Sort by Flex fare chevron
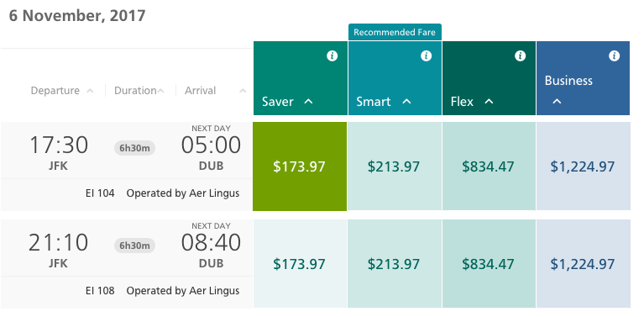Screen dimensions: 644x317 tap(489, 101)
